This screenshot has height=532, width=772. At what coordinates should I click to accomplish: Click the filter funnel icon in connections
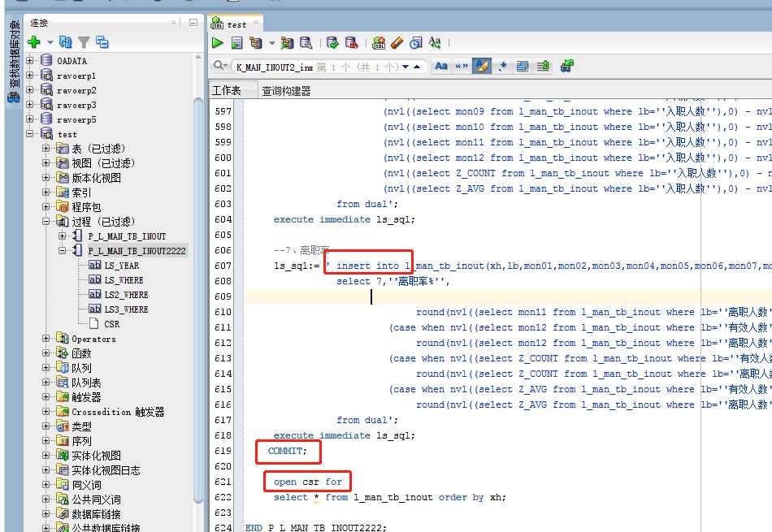coord(85,42)
